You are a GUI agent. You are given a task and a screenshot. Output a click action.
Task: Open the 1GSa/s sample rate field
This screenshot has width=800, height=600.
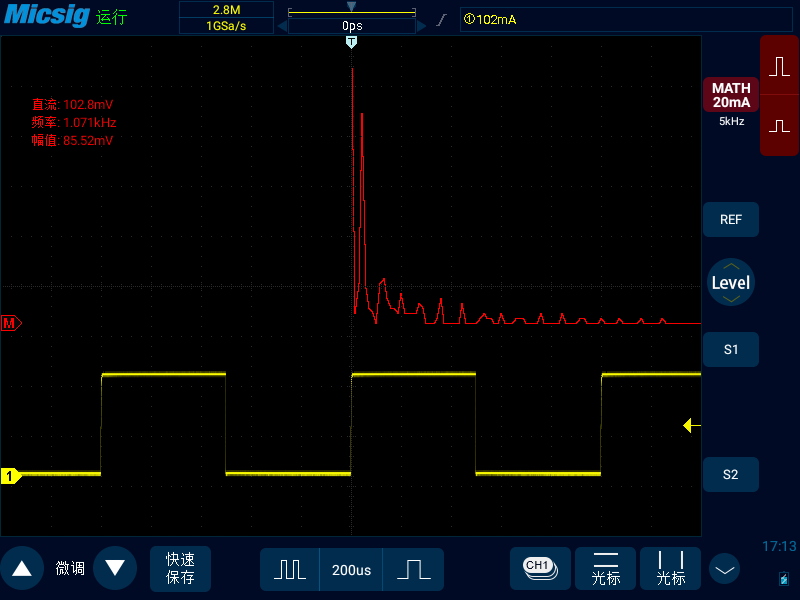227,26
